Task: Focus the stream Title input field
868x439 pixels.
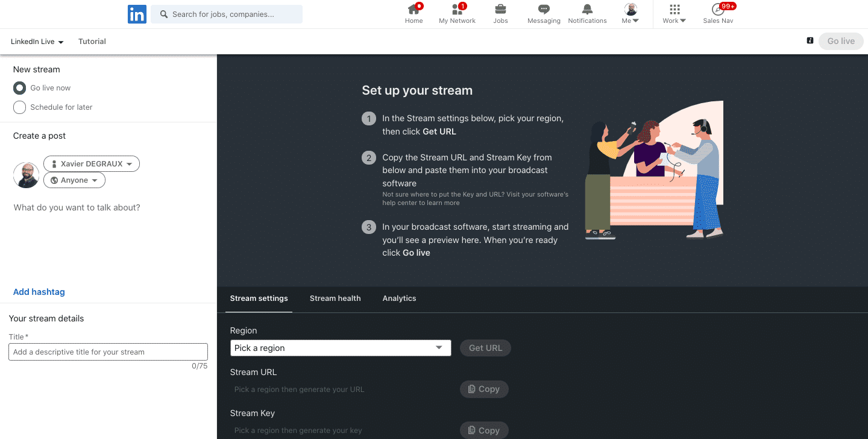Action: [x=108, y=352]
